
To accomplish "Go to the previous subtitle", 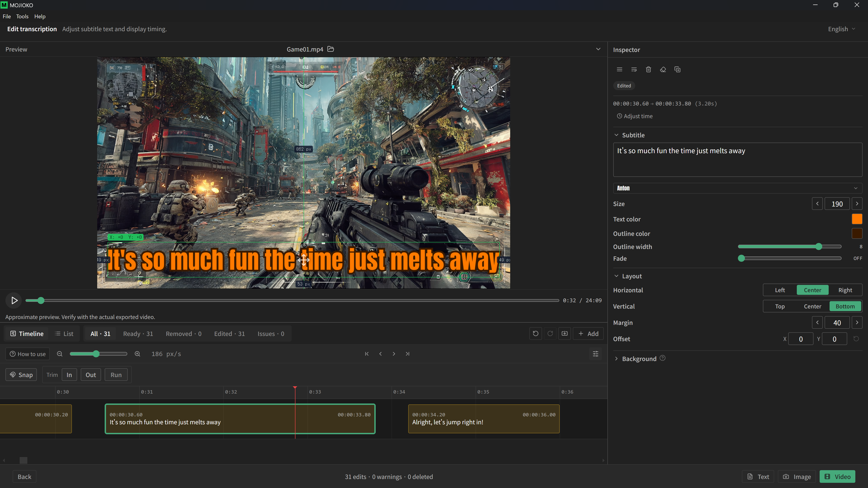I will (380, 354).
